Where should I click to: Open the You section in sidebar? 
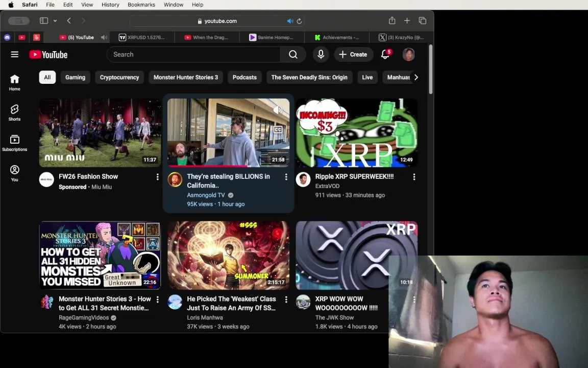click(x=15, y=173)
